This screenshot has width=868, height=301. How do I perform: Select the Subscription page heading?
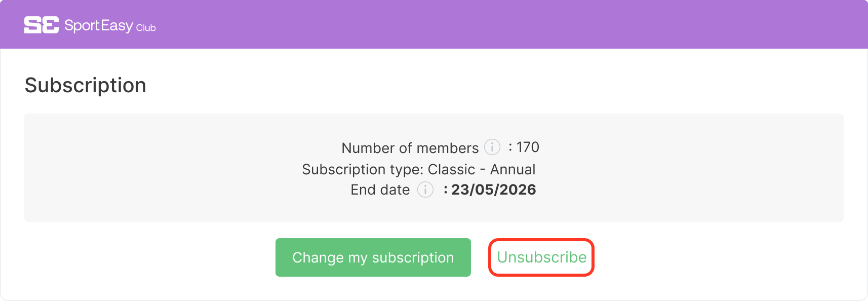pyautogui.click(x=86, y=85)
